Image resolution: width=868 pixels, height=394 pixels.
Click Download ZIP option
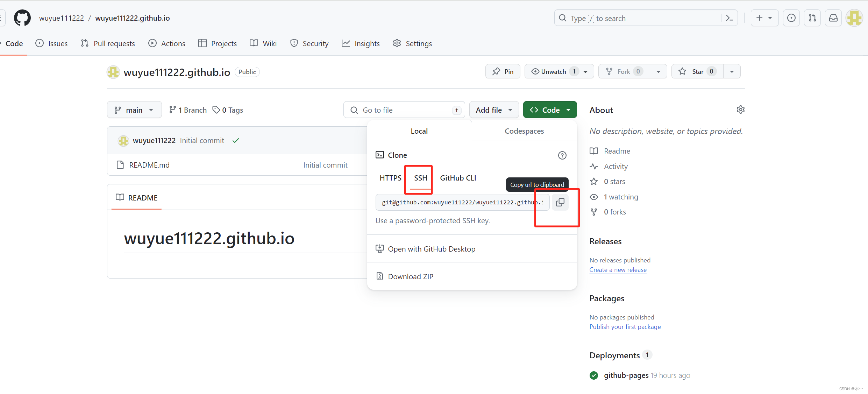[x=410, y=276]
